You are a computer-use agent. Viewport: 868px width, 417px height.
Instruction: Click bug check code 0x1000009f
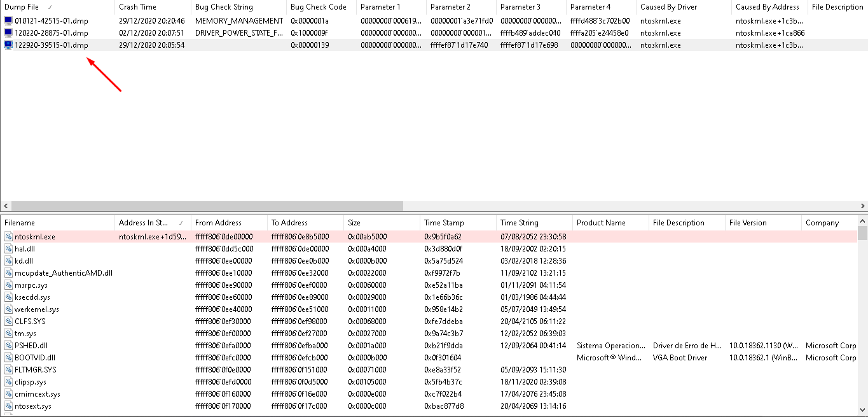click(x=309, y=33)
